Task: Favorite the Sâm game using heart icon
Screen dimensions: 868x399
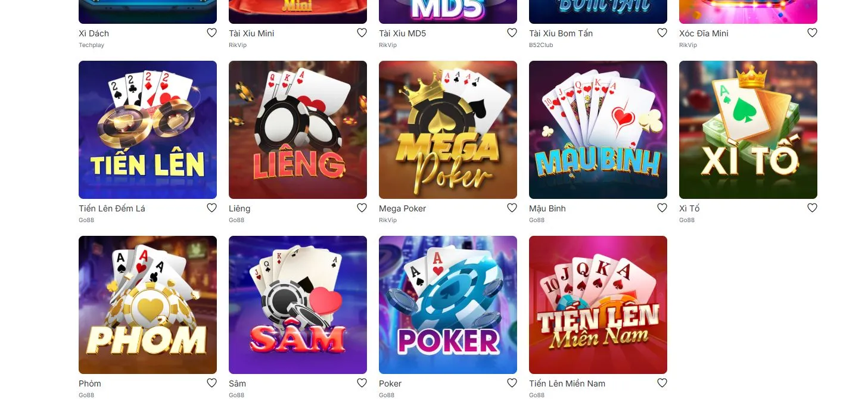Action: [x=362, y=383]
